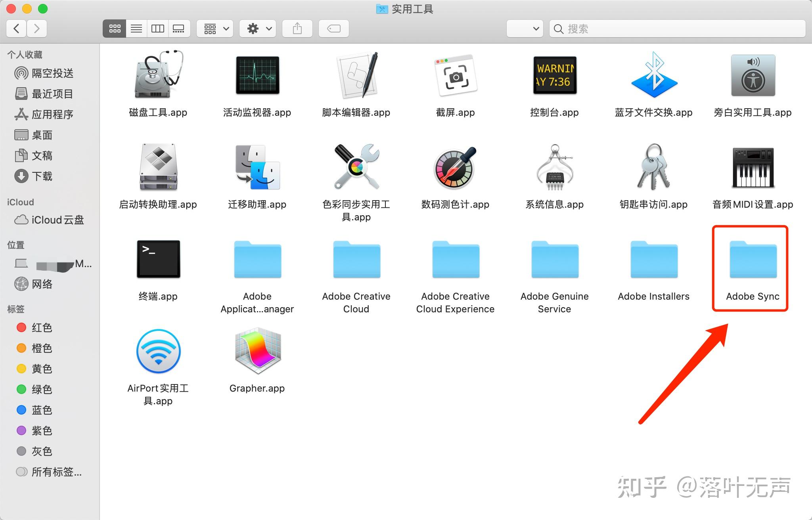
Task: Click the 实用工具 folder icon in title bar
Action: tap(382, 9)
